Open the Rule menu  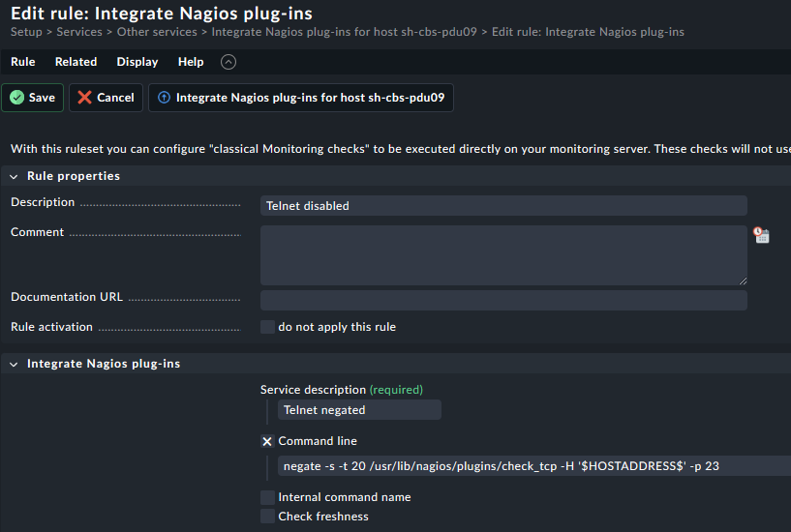[x=23, y=62]
